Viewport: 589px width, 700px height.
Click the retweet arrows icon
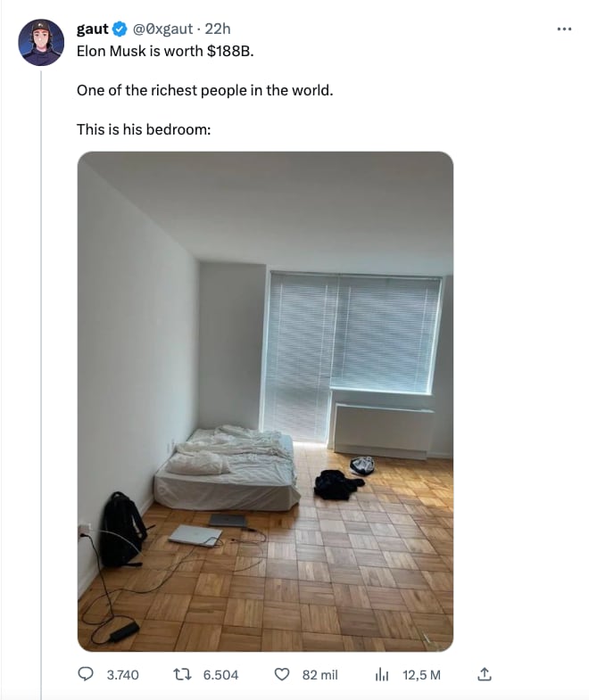(182, 674)
